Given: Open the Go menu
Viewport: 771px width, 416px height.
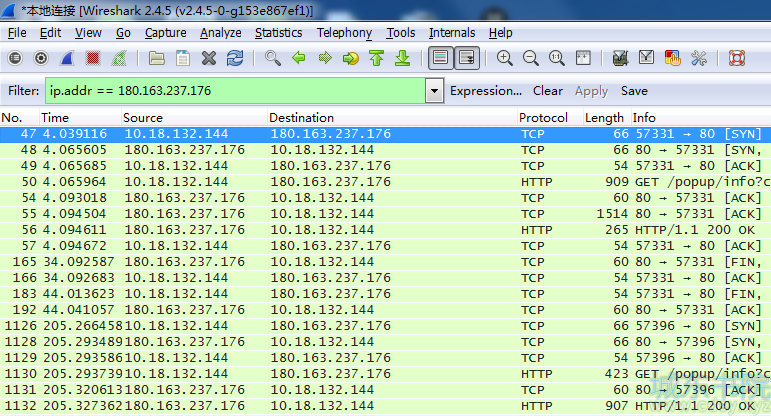Looking at the screenshot, I should click(123, 33).
